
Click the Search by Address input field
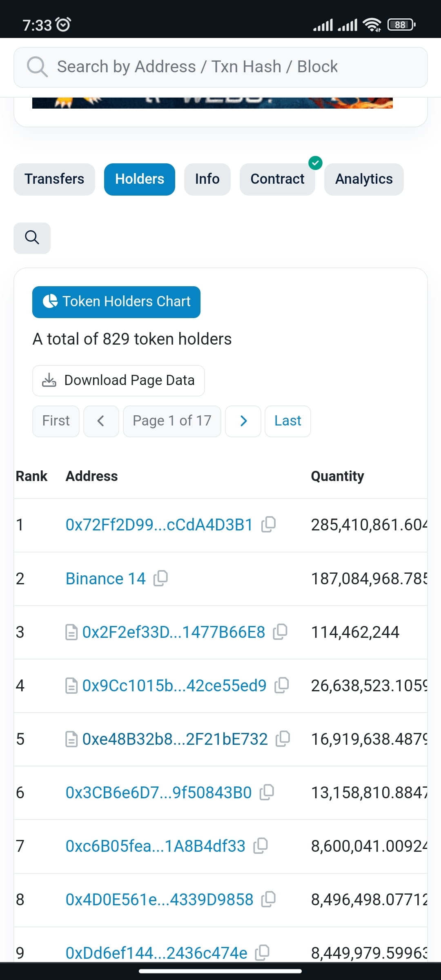220,67
